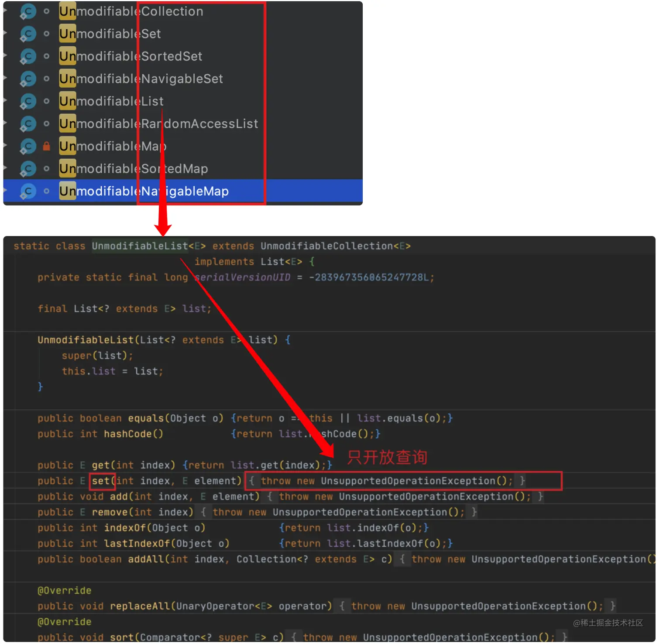
Task: Expand the UnmodifiableList tree node
Action: (x=5, y=100)
